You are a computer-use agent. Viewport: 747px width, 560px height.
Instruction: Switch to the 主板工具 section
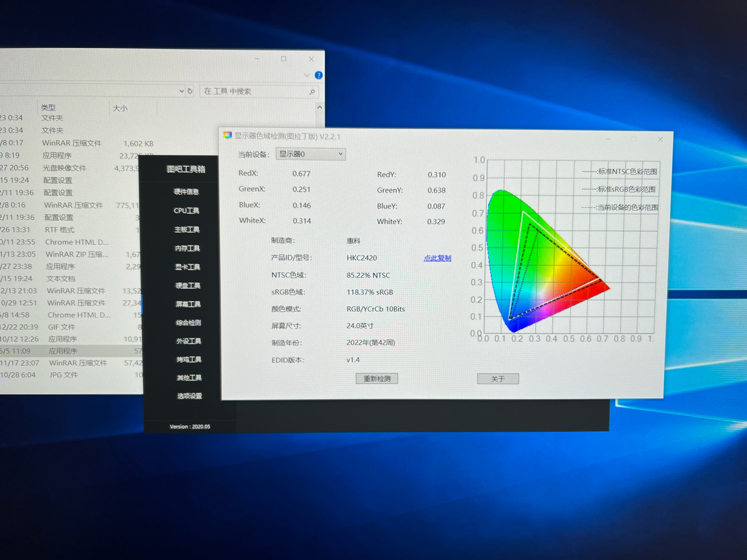tap(187, 230)
